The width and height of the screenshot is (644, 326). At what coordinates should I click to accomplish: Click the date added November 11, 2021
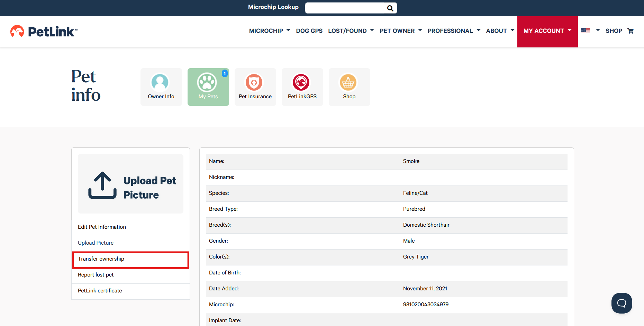coord(425,289)
